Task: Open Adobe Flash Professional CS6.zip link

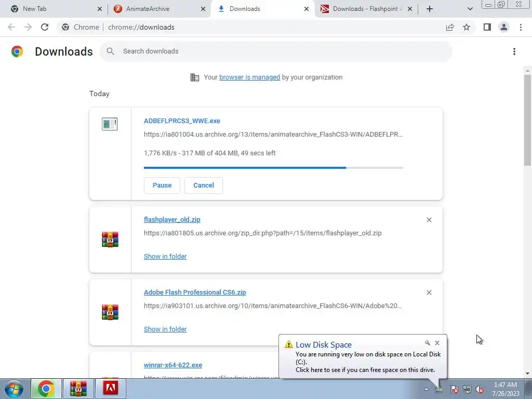Action: pos(195,292)
